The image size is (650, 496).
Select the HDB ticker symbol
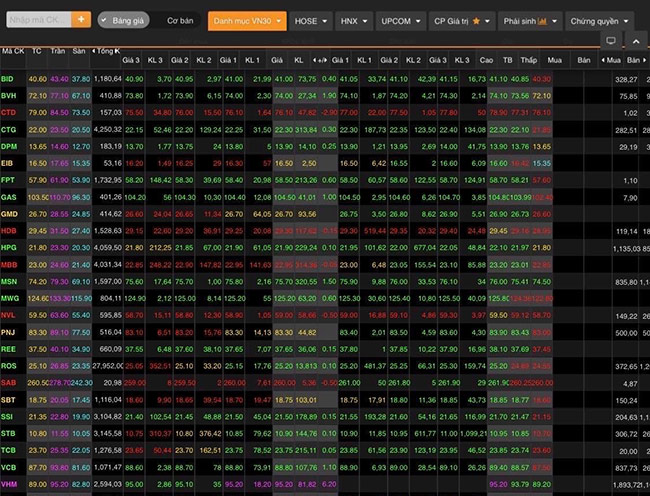click(x=9, y=231)
